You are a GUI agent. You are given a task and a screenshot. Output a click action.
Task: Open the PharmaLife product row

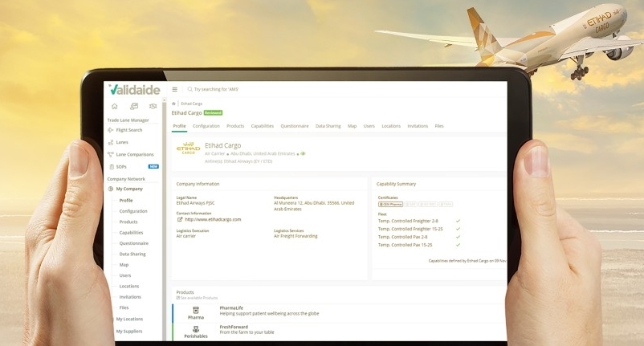[x=339, y=313]
